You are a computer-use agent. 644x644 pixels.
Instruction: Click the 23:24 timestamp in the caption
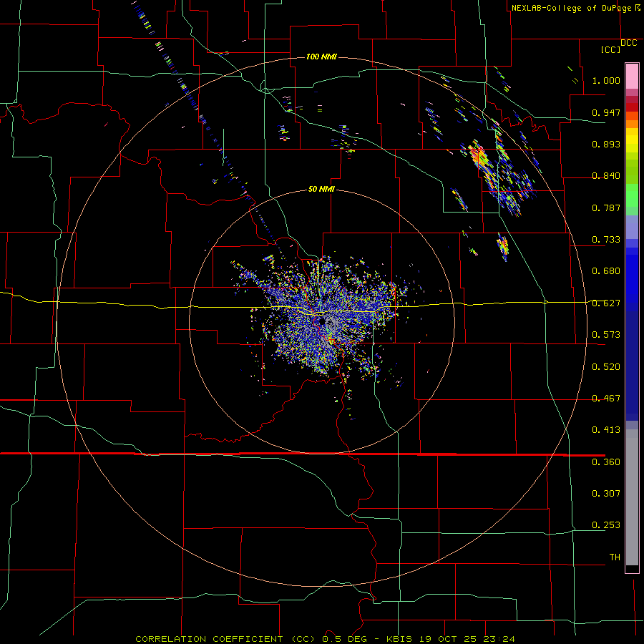coord(498,639)
